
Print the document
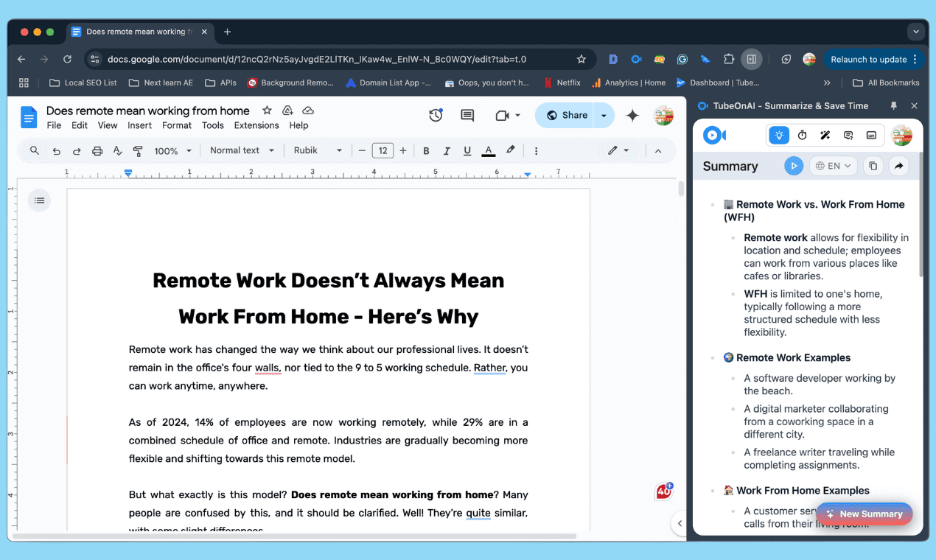click(97, 150)
